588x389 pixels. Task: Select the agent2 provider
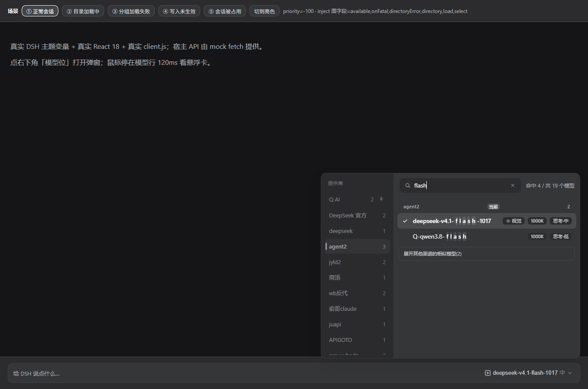(x=358, y=246)
